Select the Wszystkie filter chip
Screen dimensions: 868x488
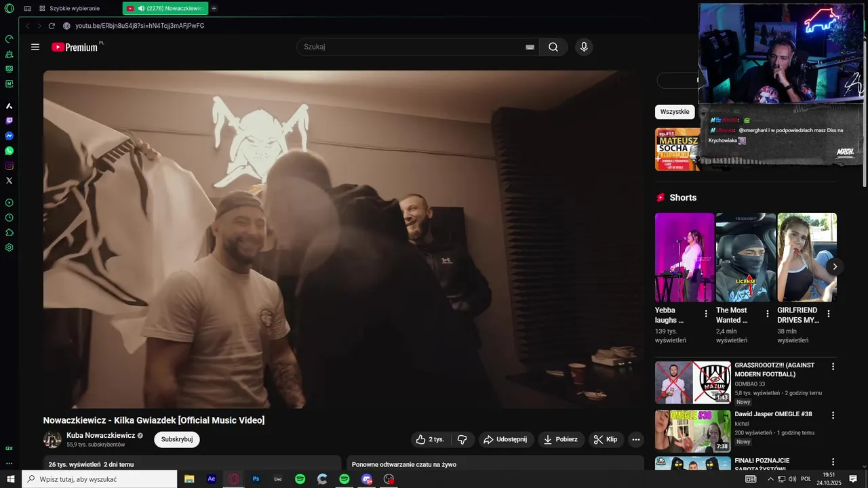675,112
